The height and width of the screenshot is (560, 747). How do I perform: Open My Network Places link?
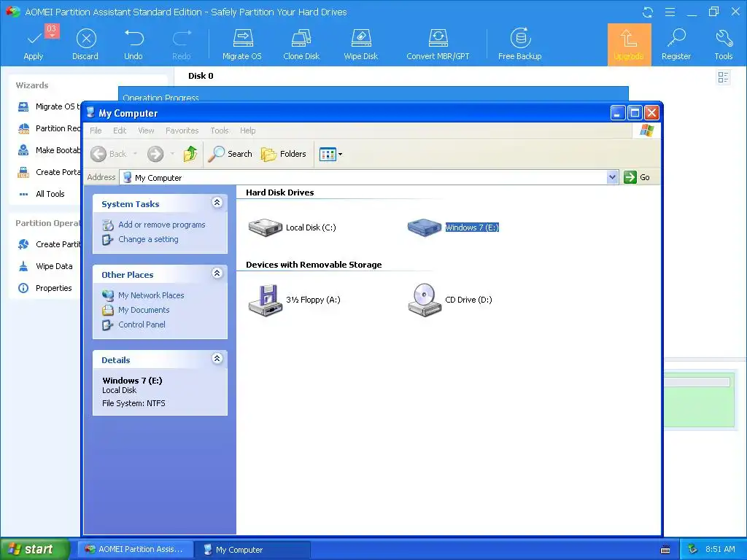pyautogui.click(x=151, y=295)
